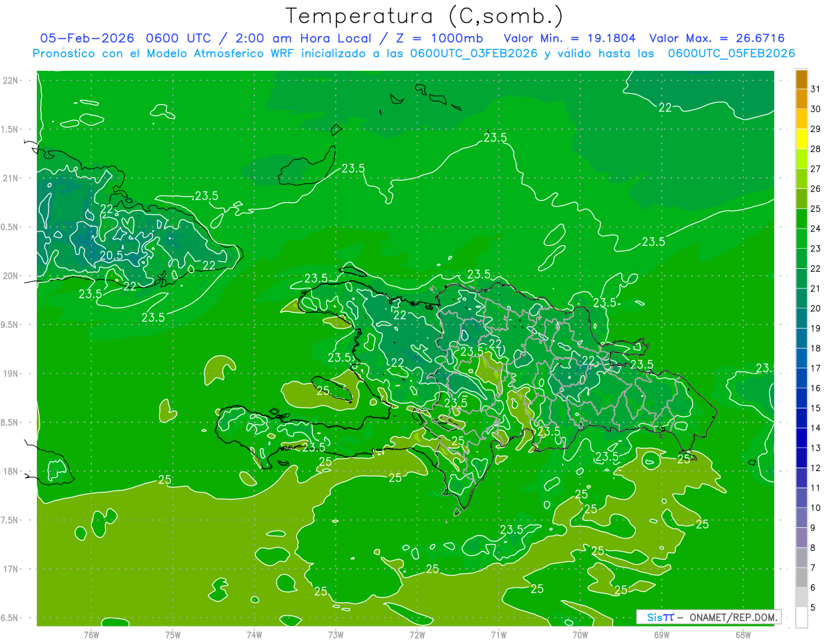Pick the dark blue band between 12 and 13
The width and height of the screenshot is (834, 644).
801,458
